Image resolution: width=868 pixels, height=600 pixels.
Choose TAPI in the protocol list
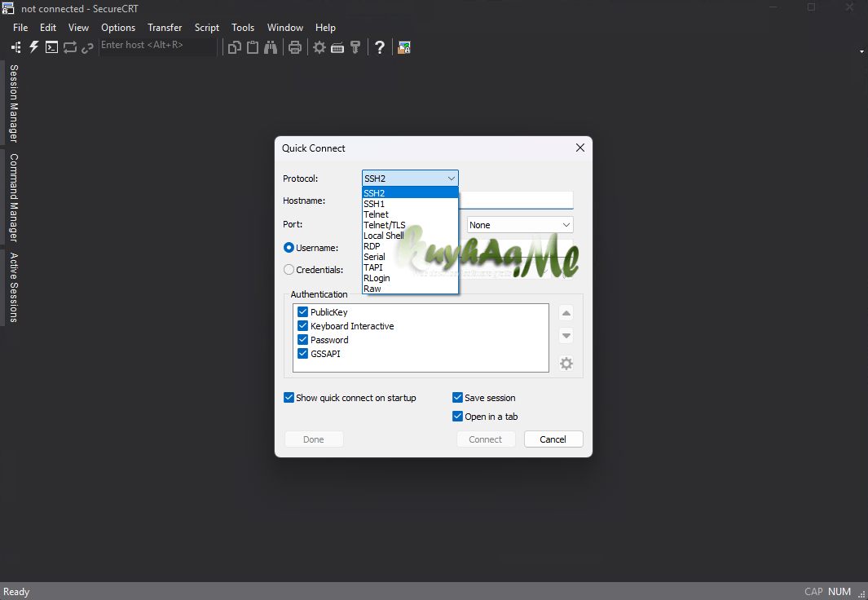410,267
